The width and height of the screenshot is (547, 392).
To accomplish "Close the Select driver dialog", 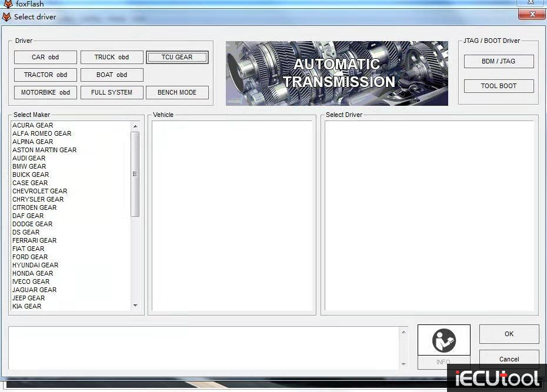I will tap(532, 14).
